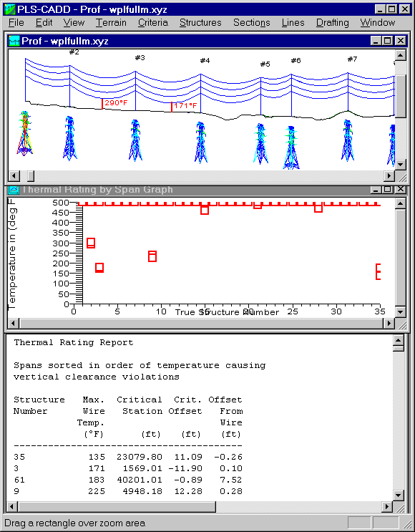This screenshot has height=532, width=415.
Task: Click right arrow of report horizontal scrollbar
Action: (x=389, y=507)
